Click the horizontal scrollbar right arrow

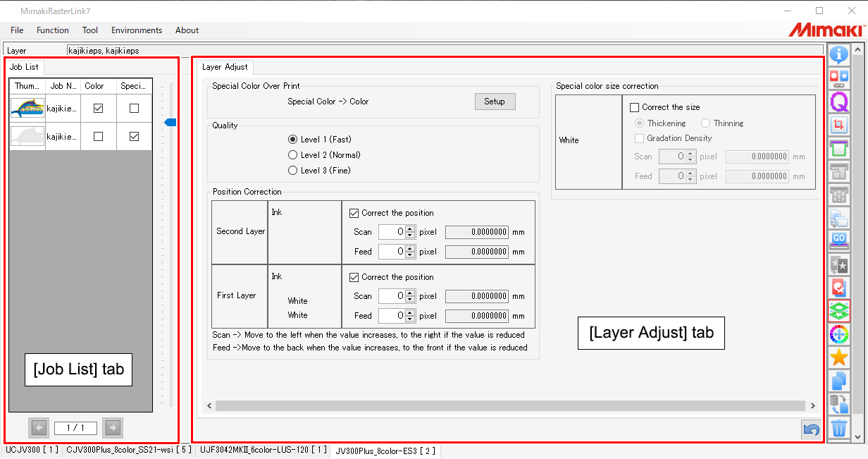(812, 405)
